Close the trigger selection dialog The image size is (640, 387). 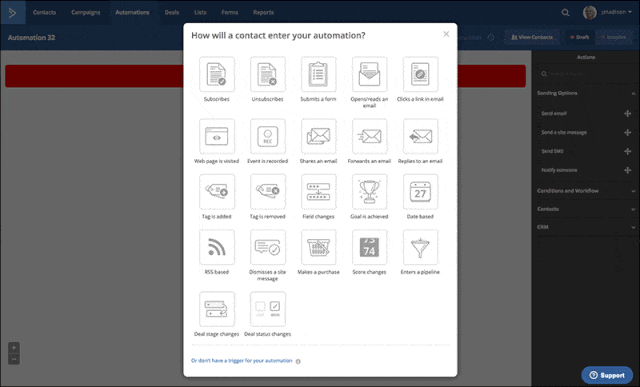point(446,34)
